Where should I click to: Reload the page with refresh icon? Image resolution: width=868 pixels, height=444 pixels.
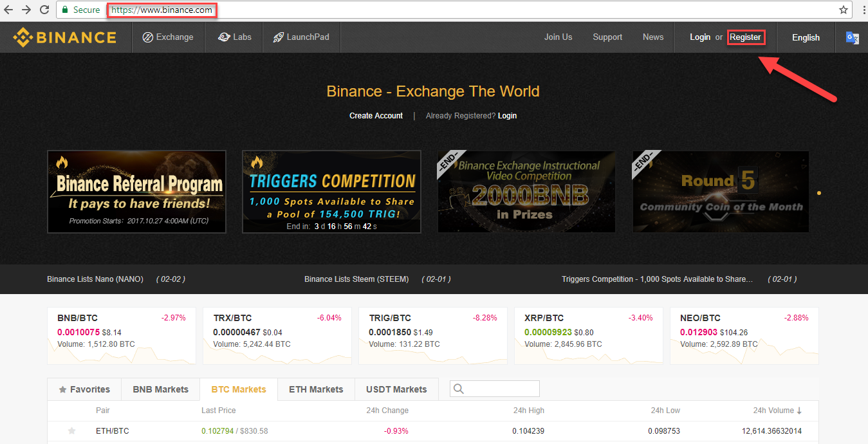pos(44,10)
